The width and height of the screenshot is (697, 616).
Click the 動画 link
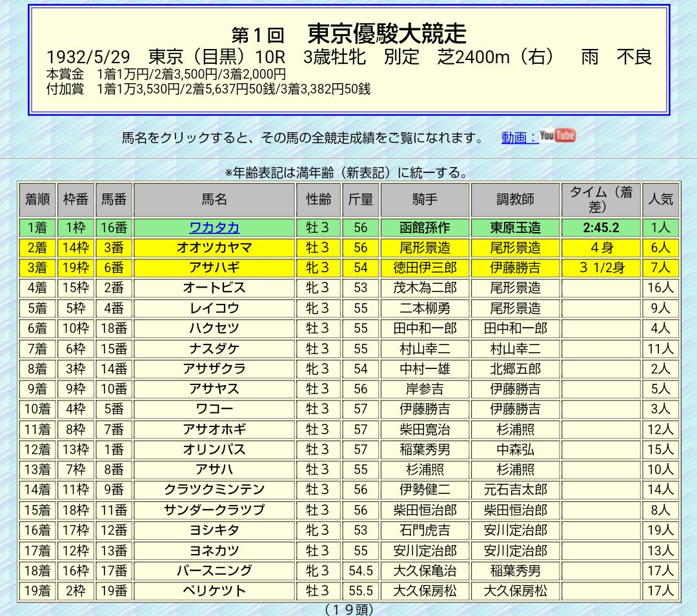pos(519,137)
